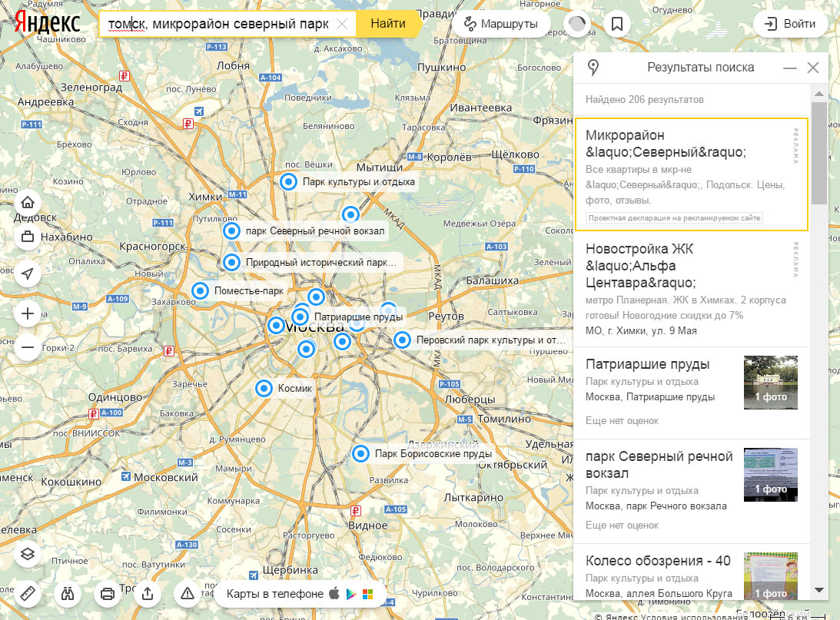Click Проектная декларация на рекламируемом сайте label
This screenshot has height=620, width=840.
(x=675, y=218)
